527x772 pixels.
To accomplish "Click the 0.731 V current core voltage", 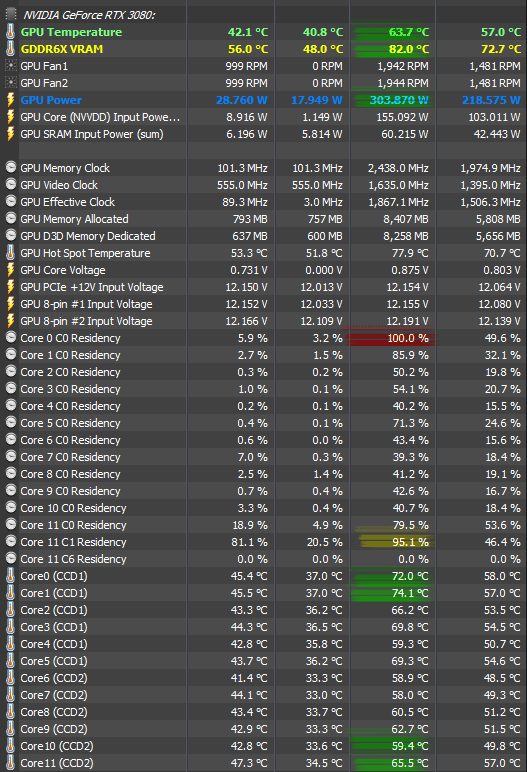I will coord(249,270).
